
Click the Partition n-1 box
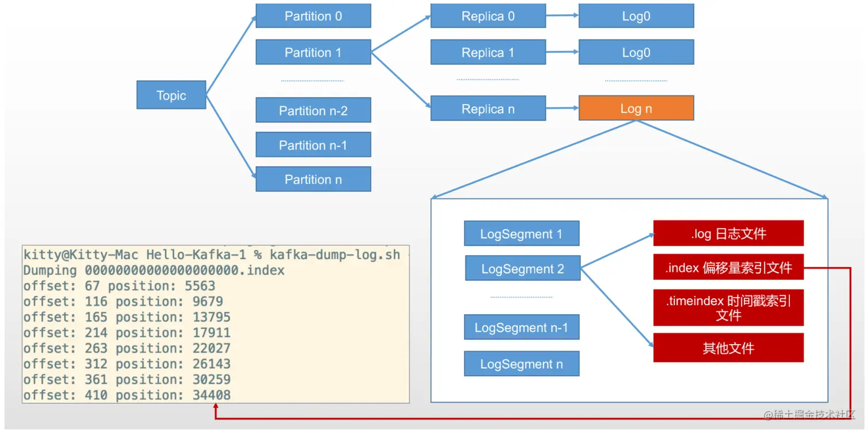[313, 145]
